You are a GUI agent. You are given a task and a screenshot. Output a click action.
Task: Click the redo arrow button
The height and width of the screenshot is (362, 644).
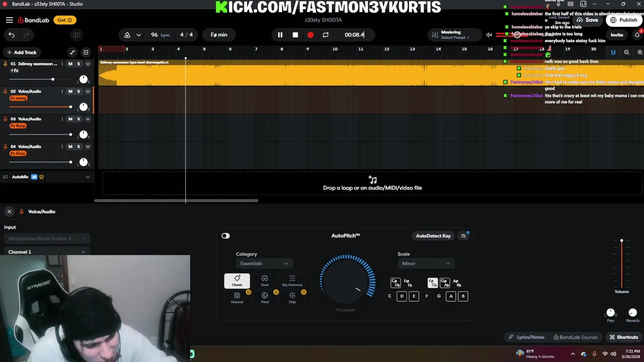point(27,35)
